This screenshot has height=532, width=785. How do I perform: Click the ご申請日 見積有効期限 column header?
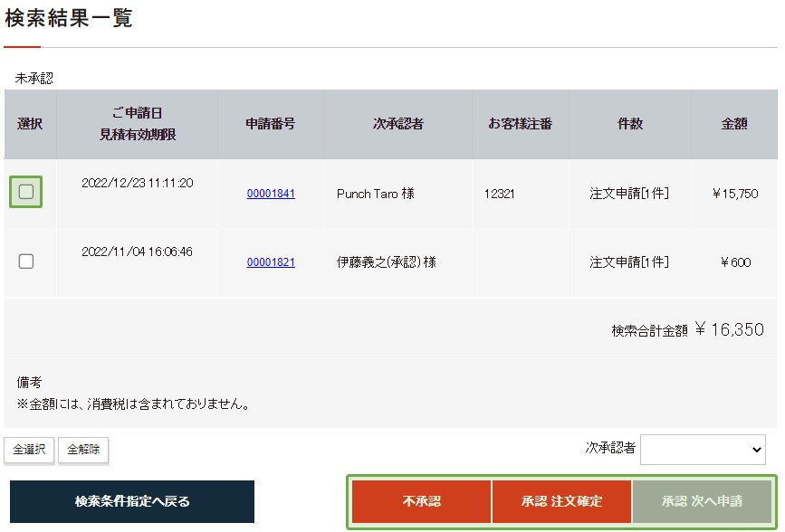138,124
